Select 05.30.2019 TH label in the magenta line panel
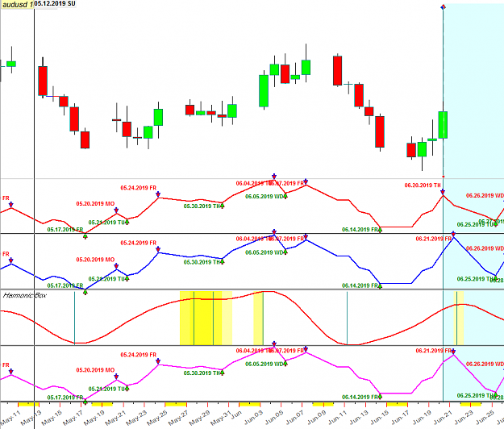 [202, 373]
